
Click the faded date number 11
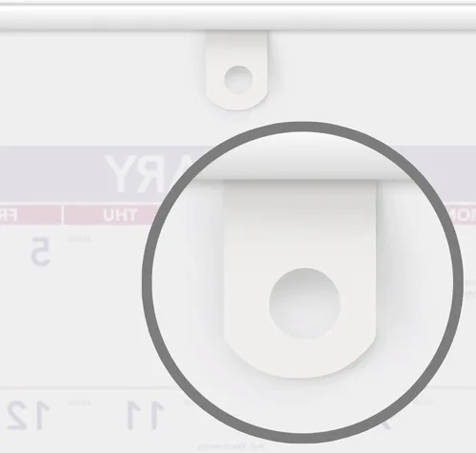coord(145,415)
